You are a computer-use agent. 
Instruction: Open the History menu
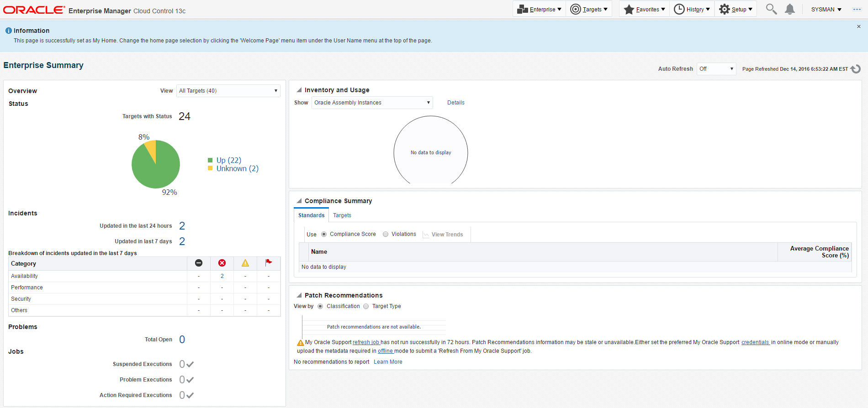point(692,9)
